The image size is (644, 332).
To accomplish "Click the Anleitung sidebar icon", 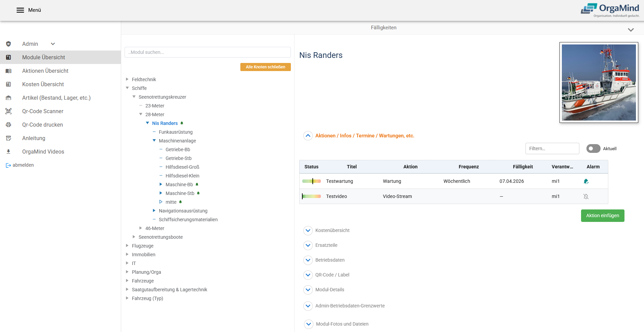I will tap(8, 138).
